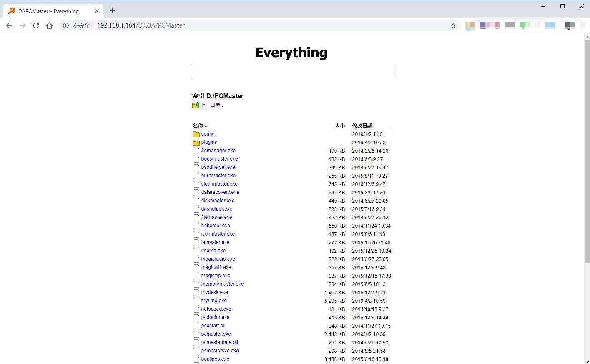Image resolution: width=590 pixels, height=364 pixels.
Task: Open a new browser tab
Action: pyautogui.click(x=113, y=11)
